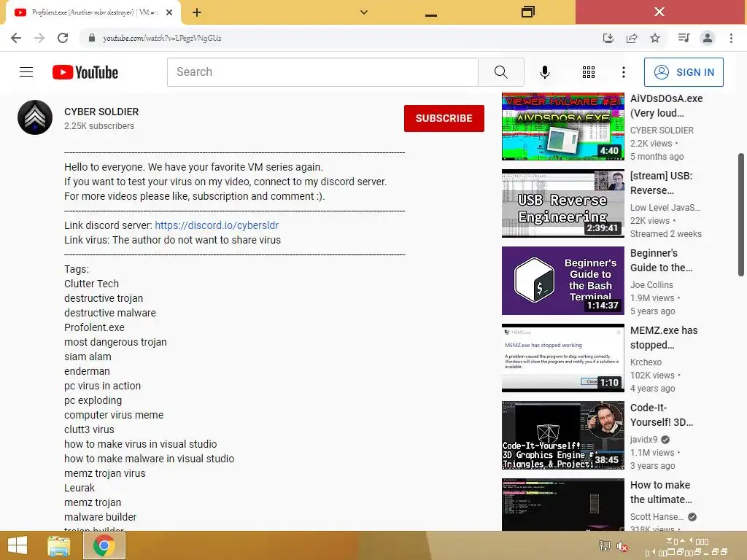The height and width of the screenshot is (560, 747).
Task: Reload the YouTube page
Action: [x=63, y=38]
